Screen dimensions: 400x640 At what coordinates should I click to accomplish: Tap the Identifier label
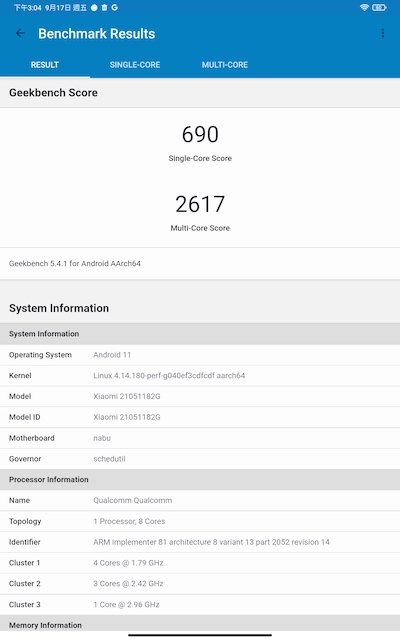coord(24,542)
